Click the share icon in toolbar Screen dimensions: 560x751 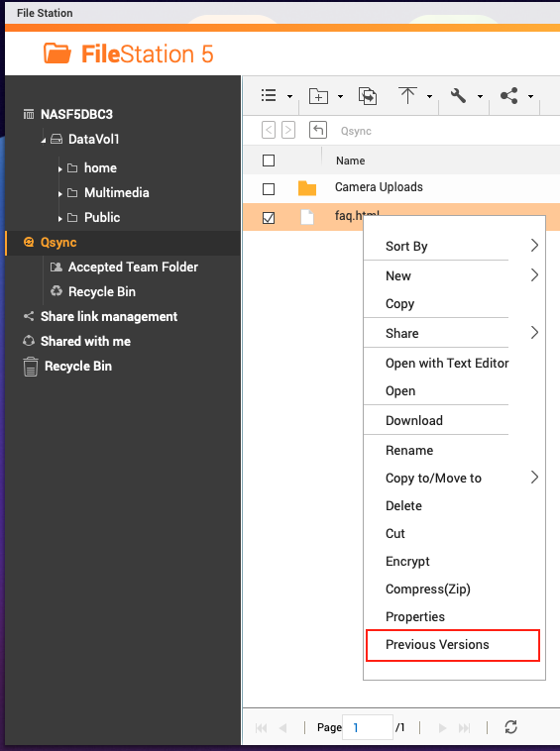click(508, 95)
